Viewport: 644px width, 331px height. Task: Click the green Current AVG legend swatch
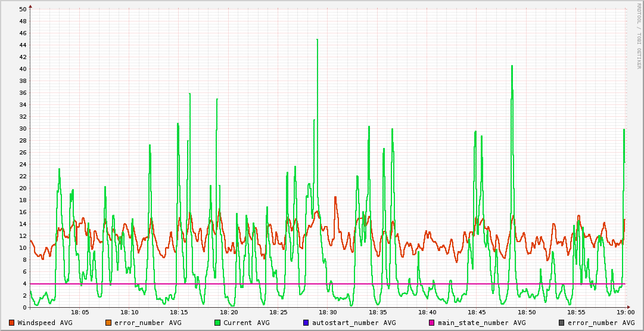pos(217,323)
